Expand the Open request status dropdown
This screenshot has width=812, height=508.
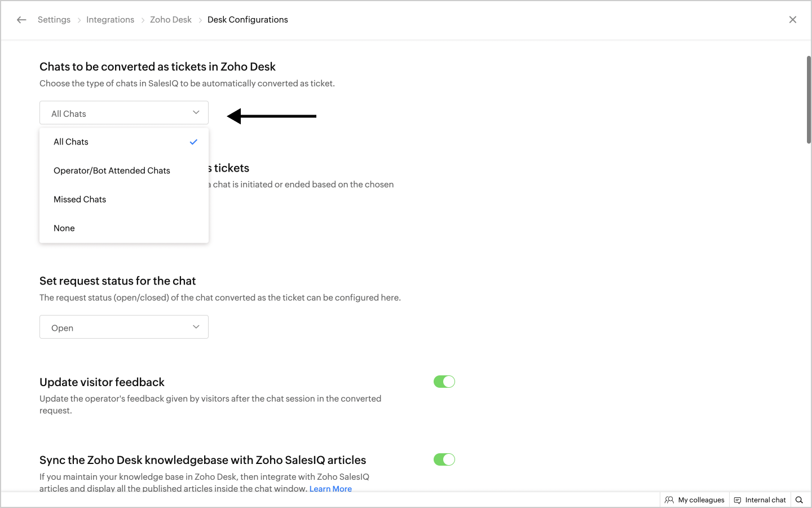point(124,327)
